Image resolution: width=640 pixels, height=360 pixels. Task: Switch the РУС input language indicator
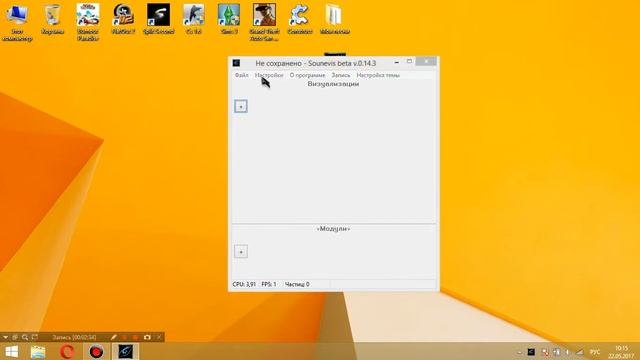coord(595,352)
